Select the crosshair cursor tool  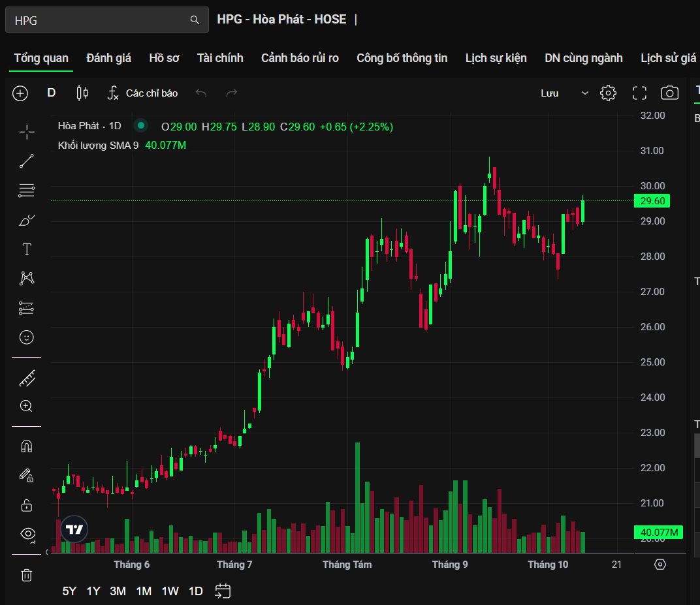[27, 132]
